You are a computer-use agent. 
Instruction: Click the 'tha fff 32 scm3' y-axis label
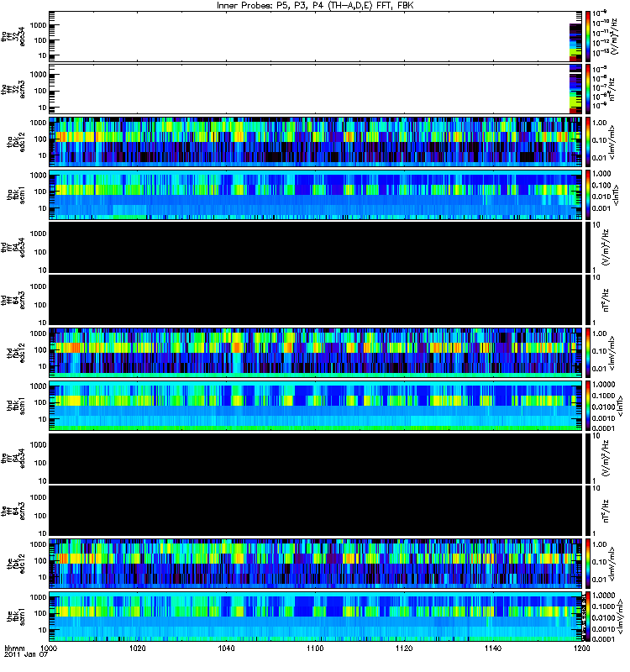(x=13, y=89)
